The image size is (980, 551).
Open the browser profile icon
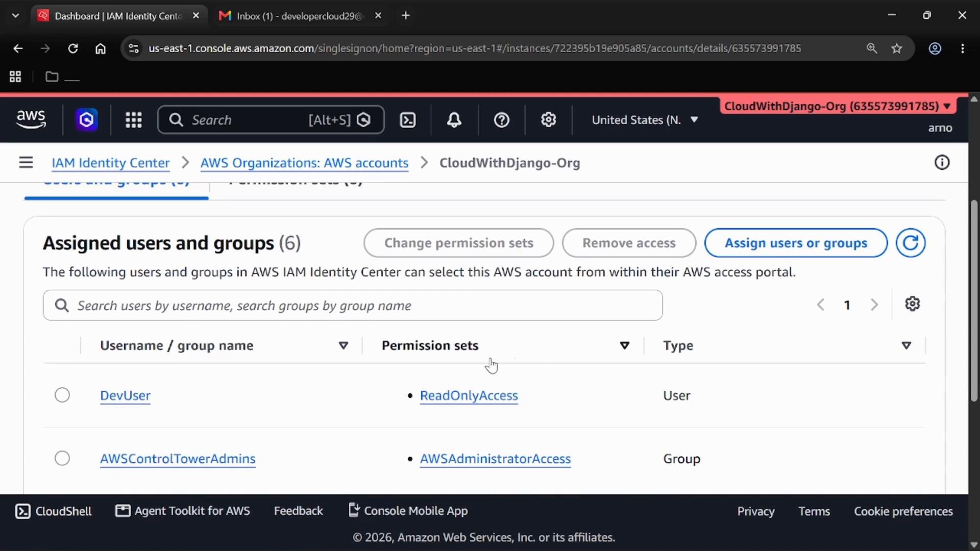(935, 48)
